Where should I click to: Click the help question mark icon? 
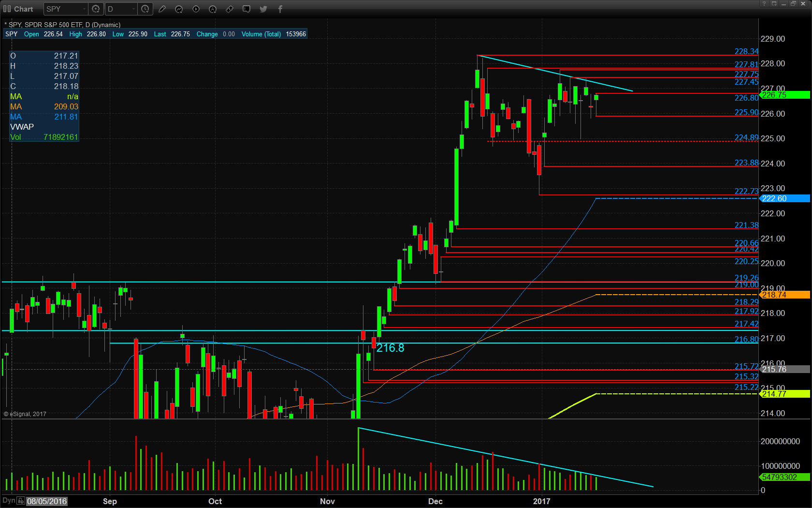tap(764, 3)
